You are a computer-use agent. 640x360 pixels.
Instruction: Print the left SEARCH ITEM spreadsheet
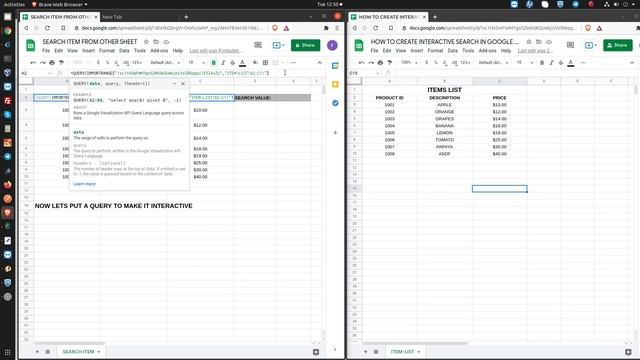pos(52,62)
